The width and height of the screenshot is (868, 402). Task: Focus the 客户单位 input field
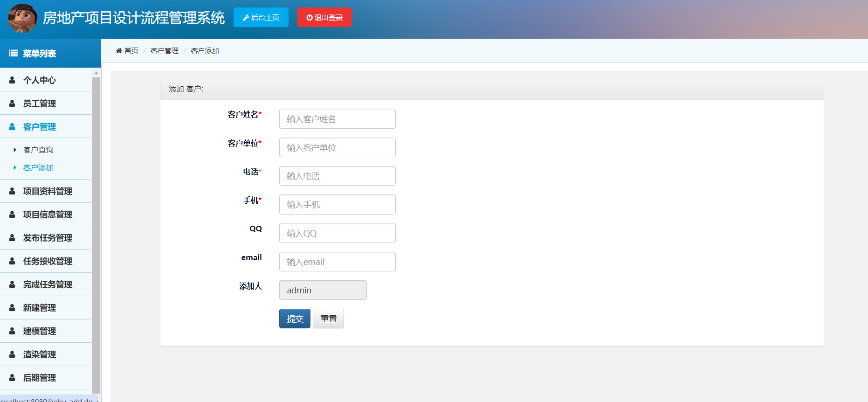coord(338,147)
